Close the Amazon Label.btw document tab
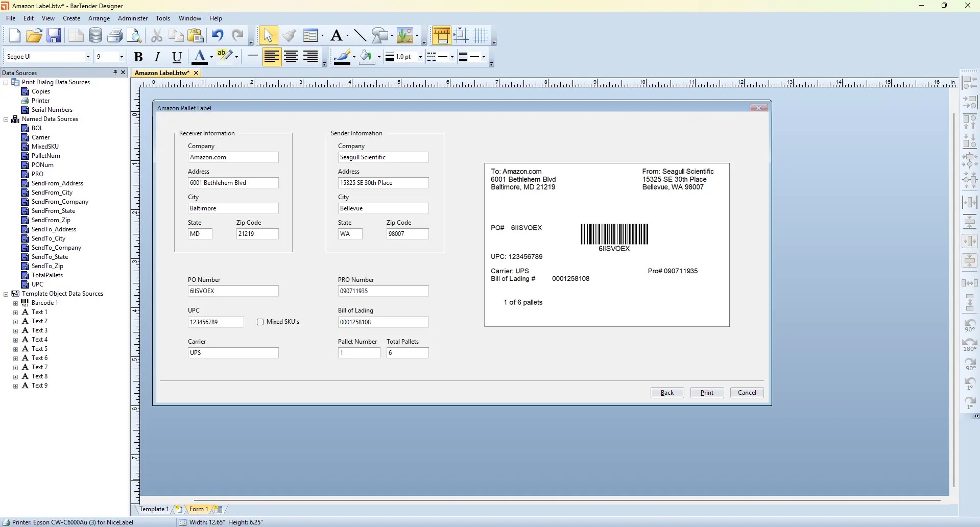Viewport: 980px width, 527px height. [196, 73]
